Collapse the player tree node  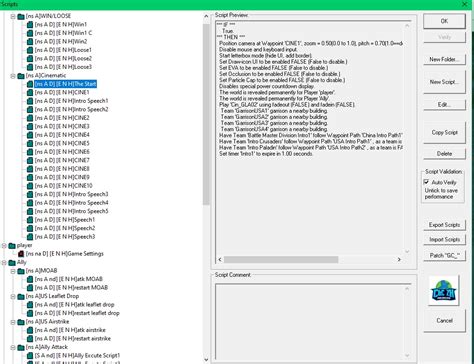[4, 246]
